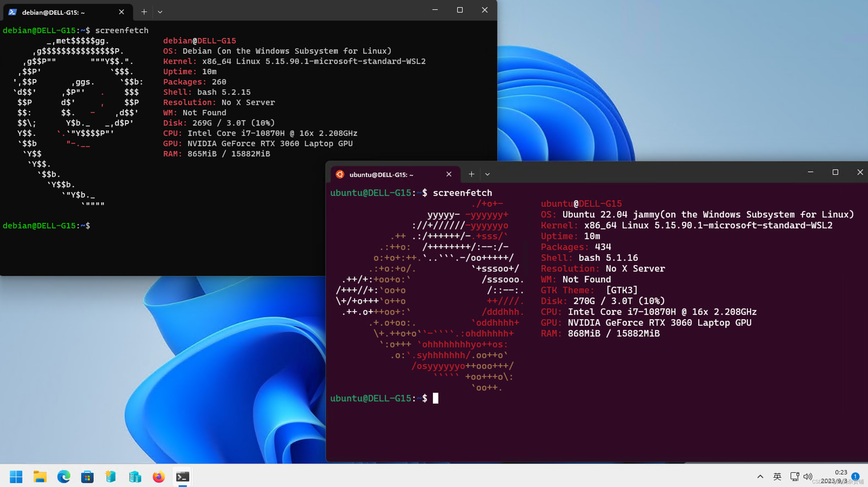Click the volume icon in the system tray
Screen dimensions: 868x487
click(x=808, y=476)
